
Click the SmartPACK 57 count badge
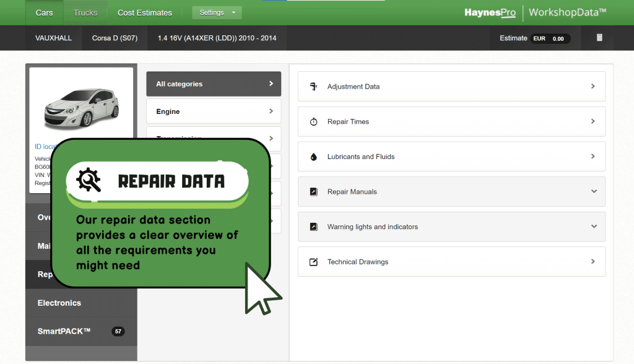(x=118, y=332)
